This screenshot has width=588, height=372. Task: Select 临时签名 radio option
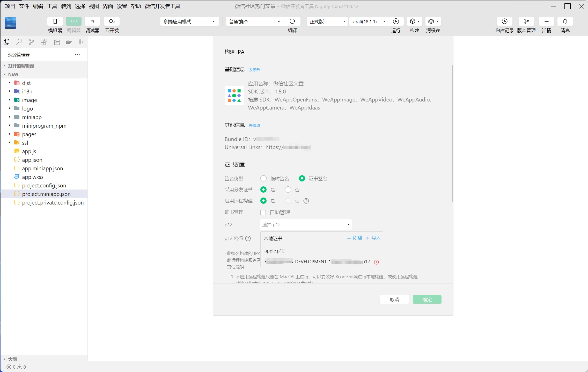click(263, 178)
